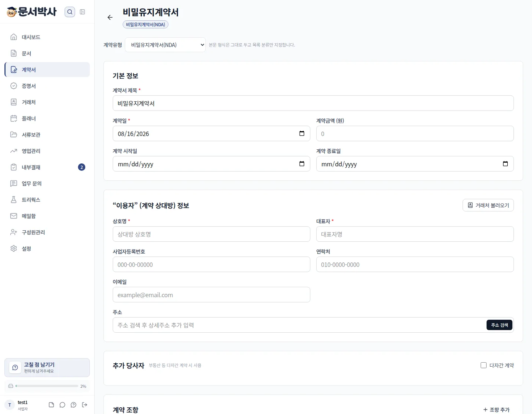This screenshot has width=532, height=414.
Task: Collapse the sidebar with the panel icon
Action: click(82, 12)
